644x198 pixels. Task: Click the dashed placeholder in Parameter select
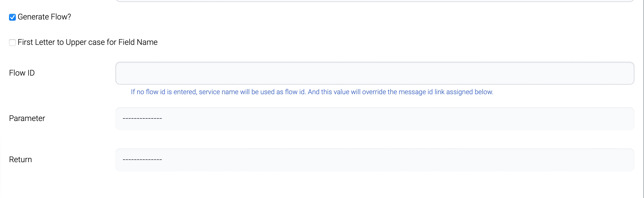[142, 118]
